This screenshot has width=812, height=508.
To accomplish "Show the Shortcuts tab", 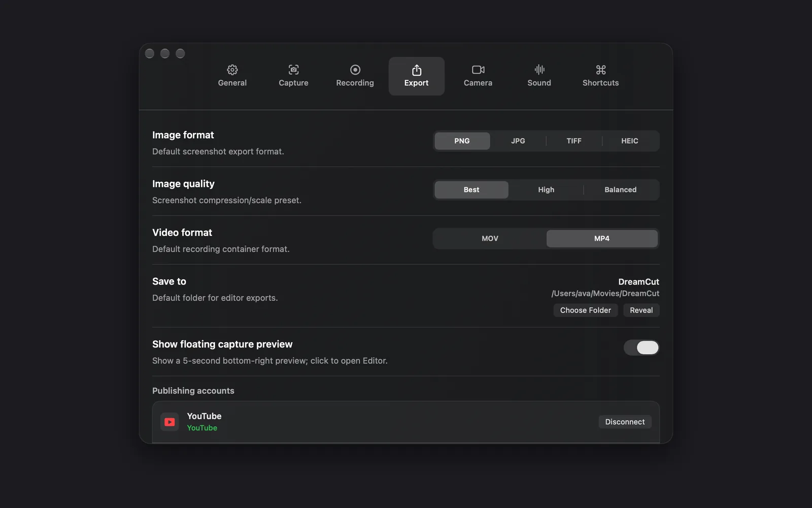I will click(600, 76).
